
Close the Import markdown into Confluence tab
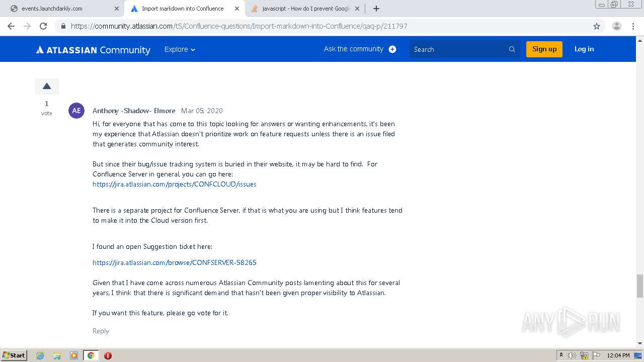pyautogui.click(x=237, y=9)
